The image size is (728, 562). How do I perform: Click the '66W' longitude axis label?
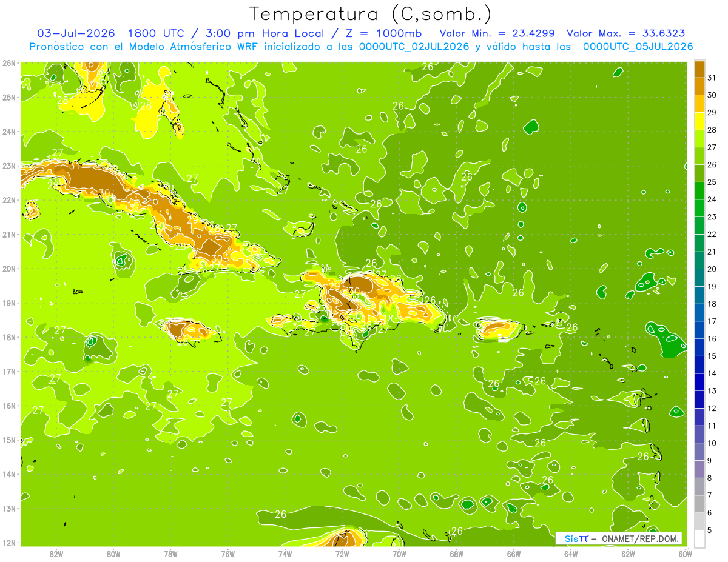tap(514, 554)
